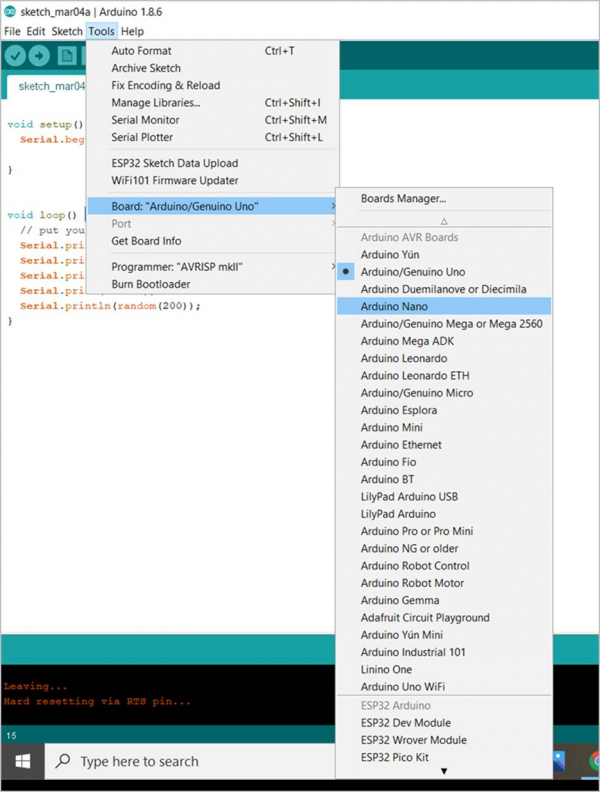Click the up scroll triangle in board list
The width and height of the screenshot is (600, 792).
point(444,221)
